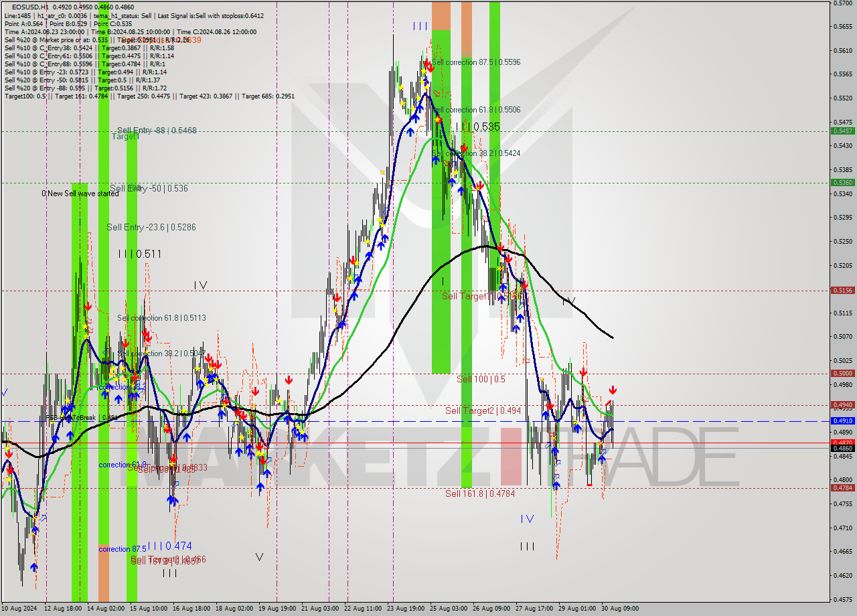Click 'Sell correction 87.5 | 0.5596' label

pyautogui.click(x=476, y=62)
